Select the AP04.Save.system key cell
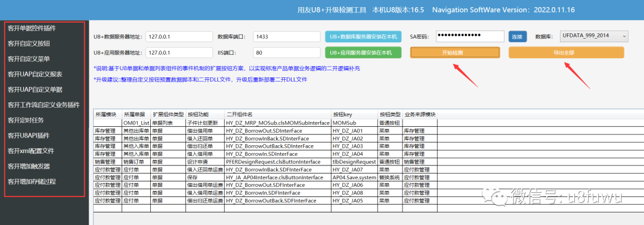Viewport: 644px width, 225px height. pyautogui.click(x=354, y=177)
